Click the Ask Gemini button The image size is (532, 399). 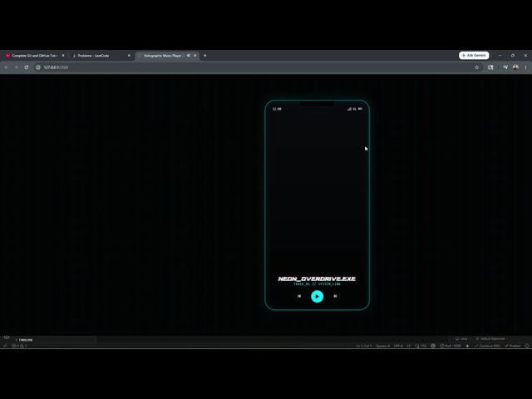474,55
